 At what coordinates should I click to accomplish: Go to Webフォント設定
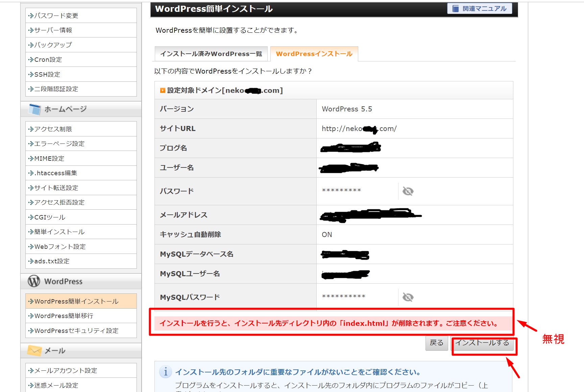click(81, 246)
